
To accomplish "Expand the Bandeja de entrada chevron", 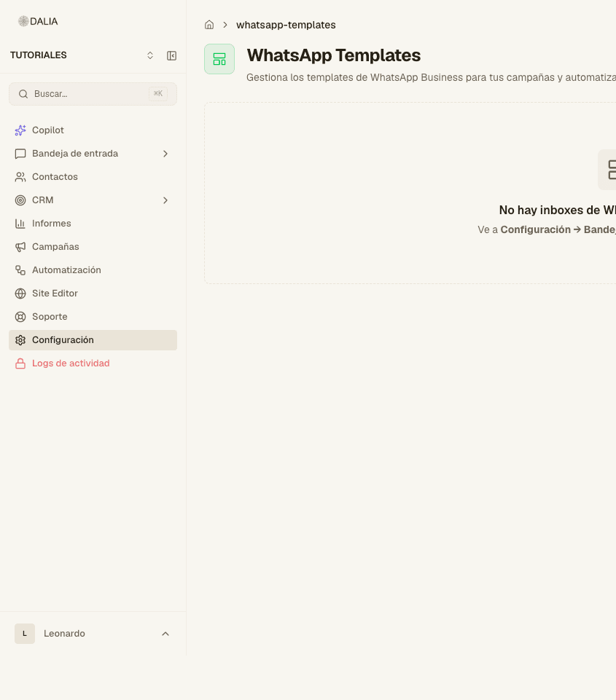I will (x=165, y=154).
